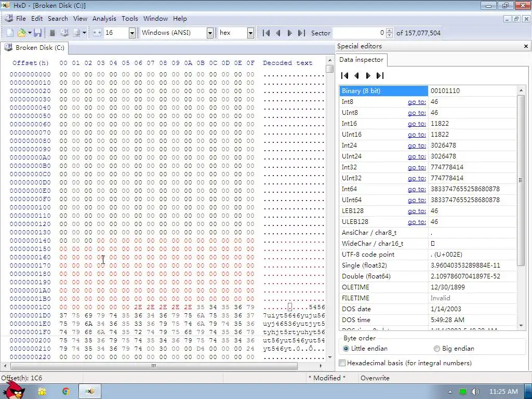Click the UInt16 go to link

[x=417, y=135]
